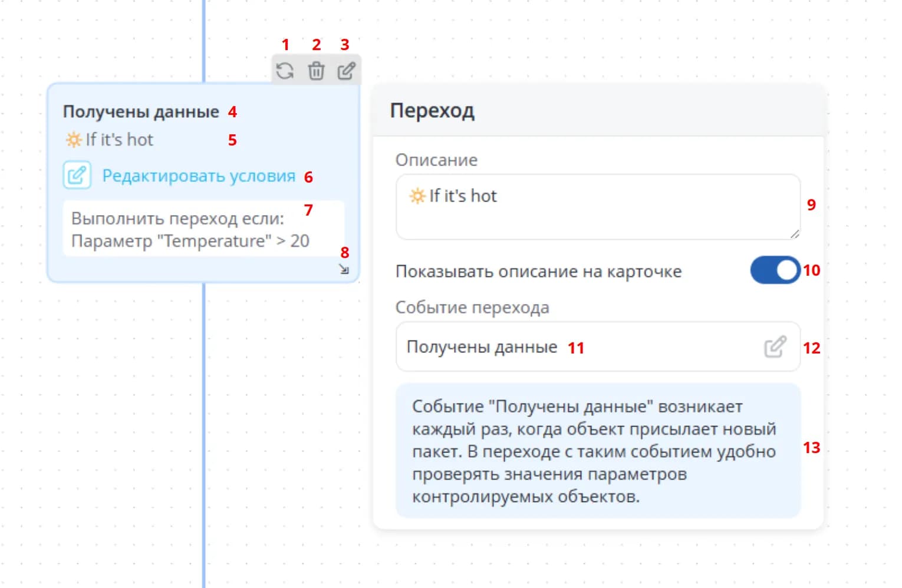Image resolution: width=902 pixels, height=588 pixels.
Task: Click the square edit icon beside Редактировать условия
Action: (x=77, y=175)
